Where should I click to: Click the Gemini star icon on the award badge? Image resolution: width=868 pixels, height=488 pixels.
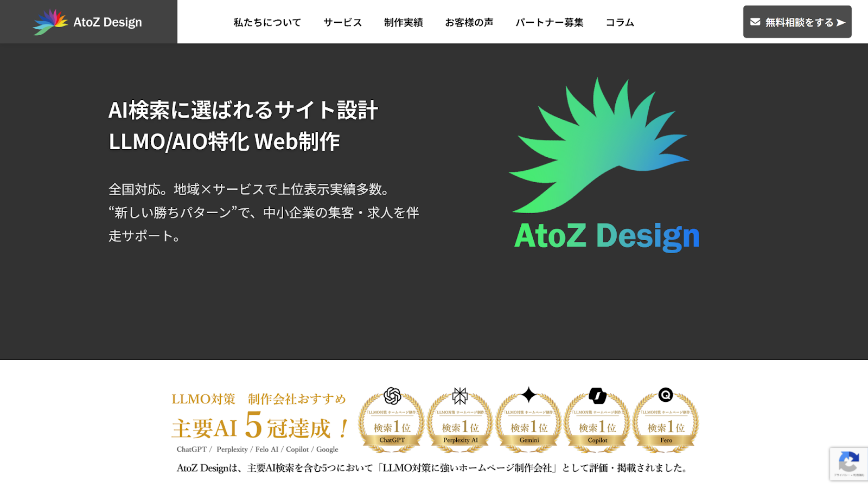[x=528, y=393]
